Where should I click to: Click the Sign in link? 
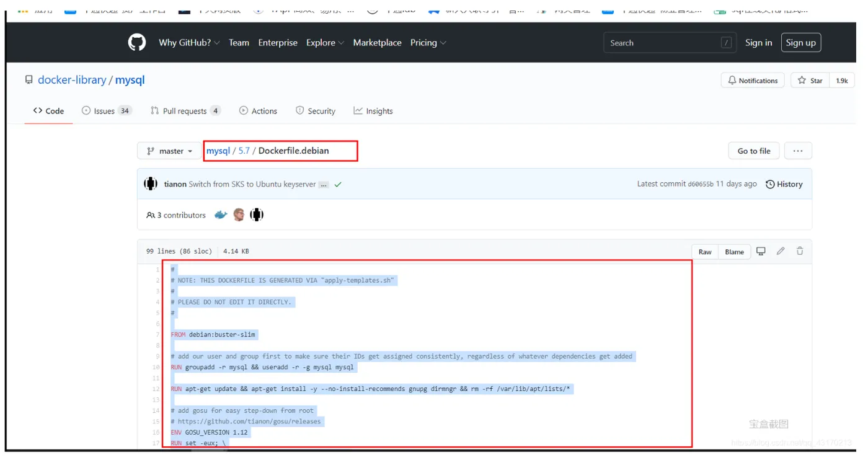click(758, 43)
